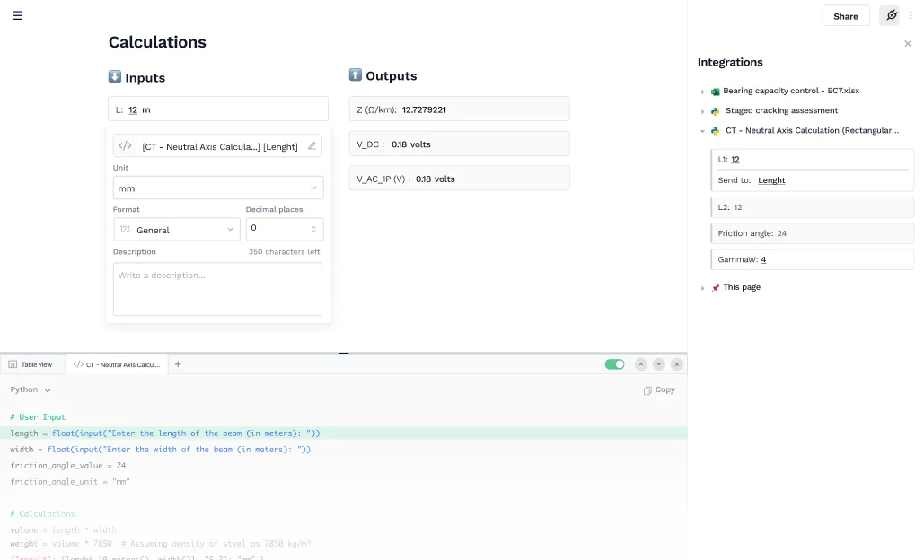The width and height of the screenshot is (924, 560).
Task: Expand Bearing capacity control - EC7.xlsx
Action: tap(703, 92)
